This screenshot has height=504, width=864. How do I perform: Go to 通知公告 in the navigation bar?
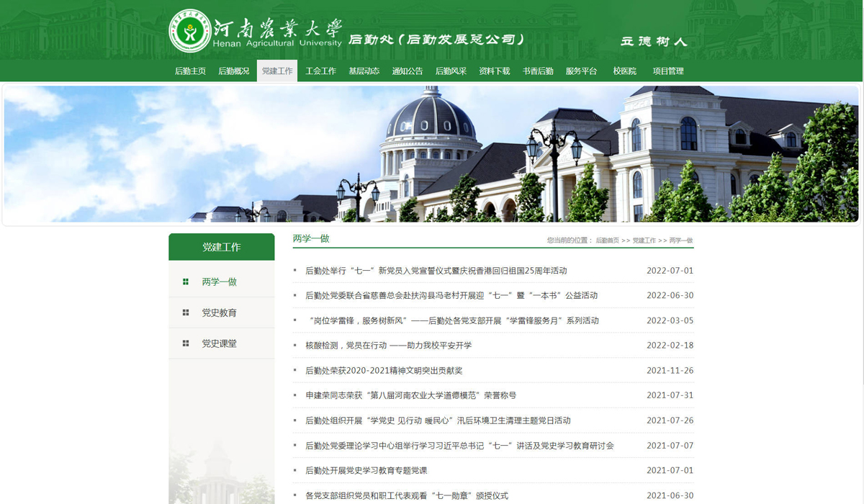407,71
